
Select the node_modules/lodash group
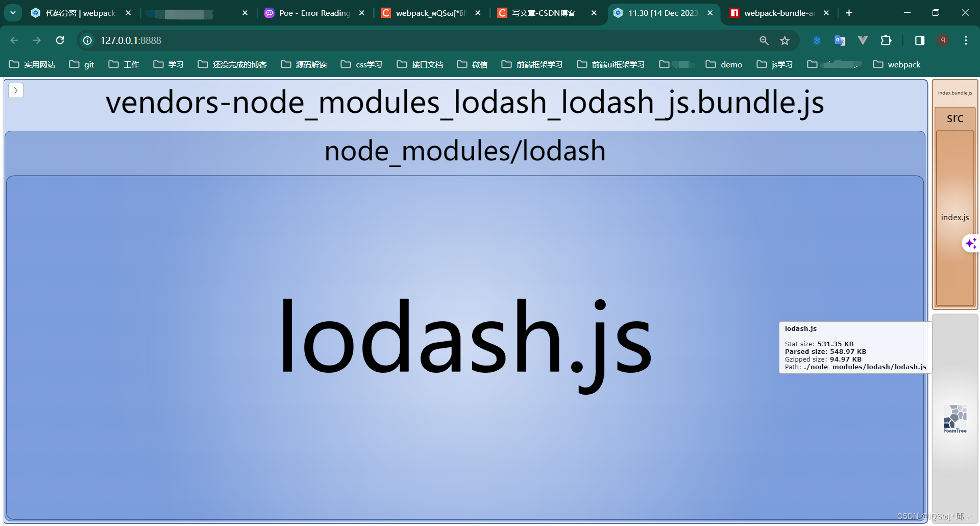(465, 151)
